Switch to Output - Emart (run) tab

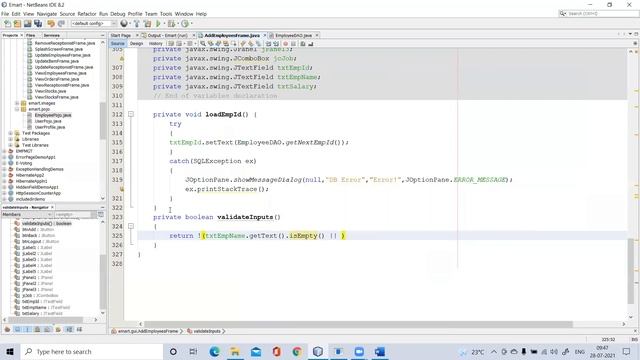(167, 36)
